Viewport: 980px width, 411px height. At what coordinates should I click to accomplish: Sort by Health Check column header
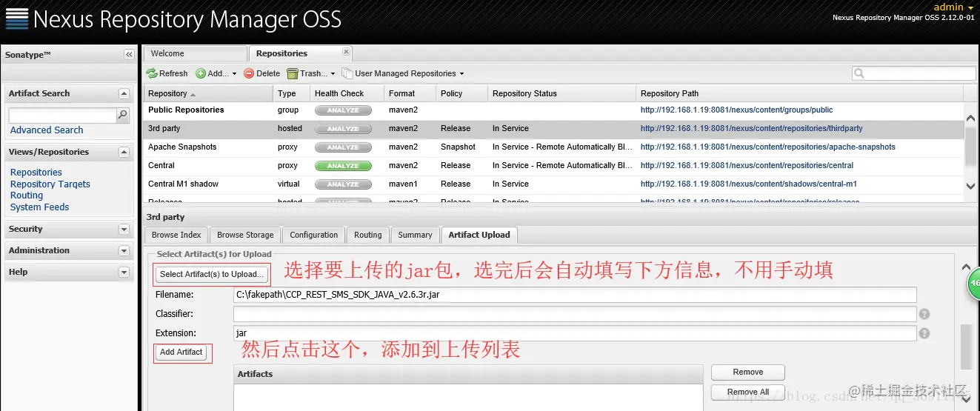coord(347,93)
